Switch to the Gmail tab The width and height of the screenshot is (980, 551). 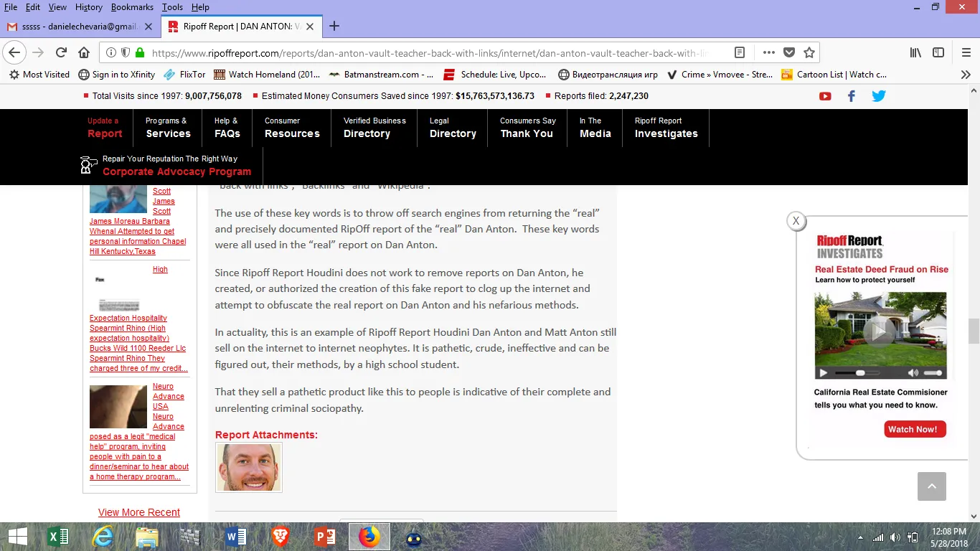(x=80, y=27)
